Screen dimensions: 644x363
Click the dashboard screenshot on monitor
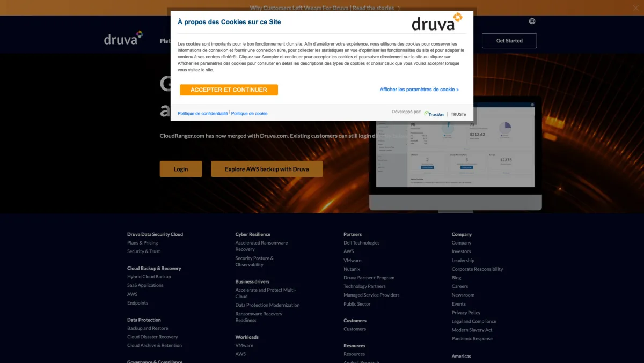tap(456, 144)
